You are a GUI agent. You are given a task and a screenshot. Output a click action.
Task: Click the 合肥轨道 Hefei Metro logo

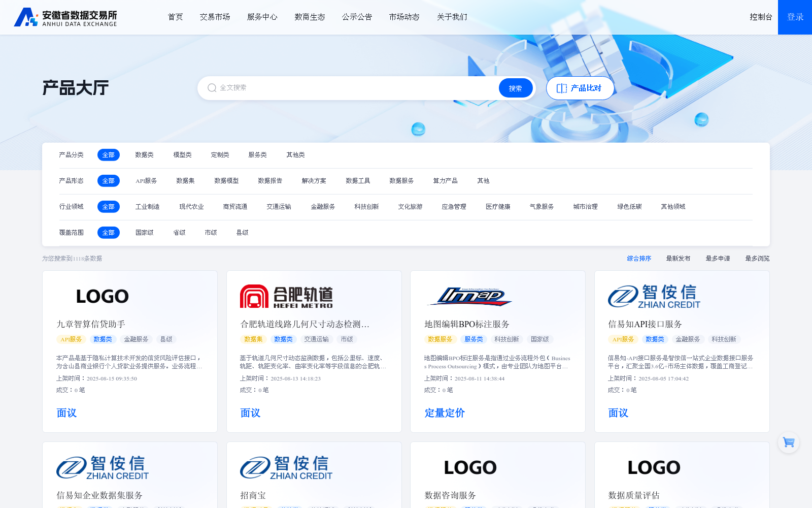[x=286, y=296]
